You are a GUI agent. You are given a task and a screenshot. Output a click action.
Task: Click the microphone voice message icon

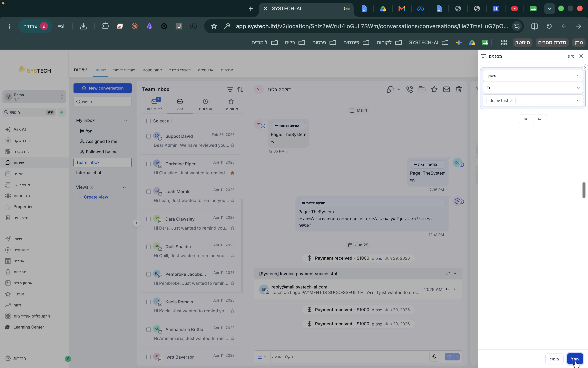(434, 357)
